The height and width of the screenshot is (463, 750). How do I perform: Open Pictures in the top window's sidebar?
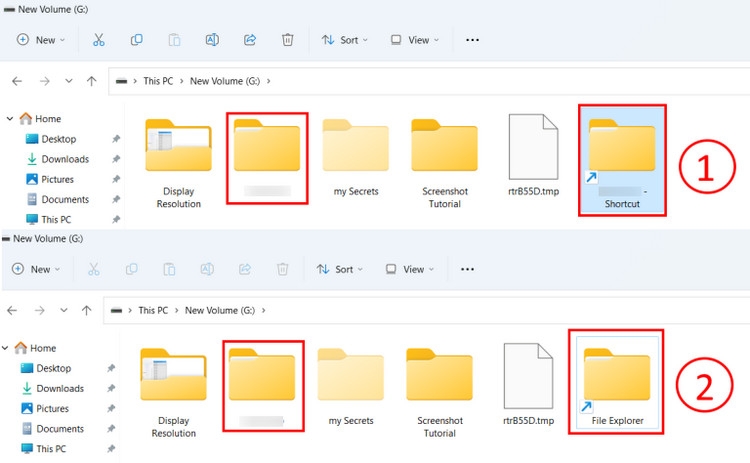coord(50,179)
